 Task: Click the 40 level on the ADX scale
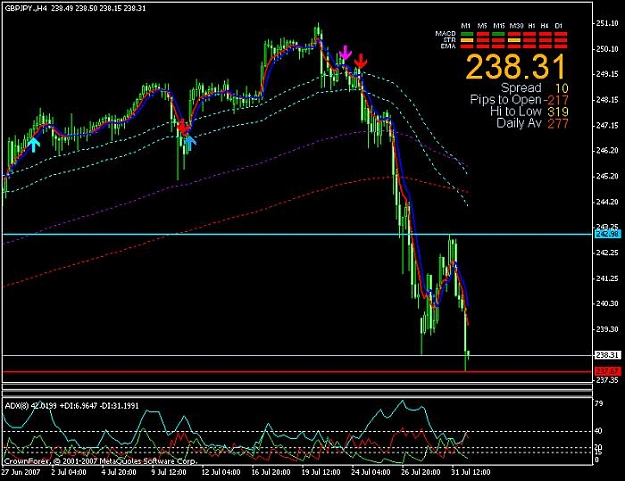point(599,431)
